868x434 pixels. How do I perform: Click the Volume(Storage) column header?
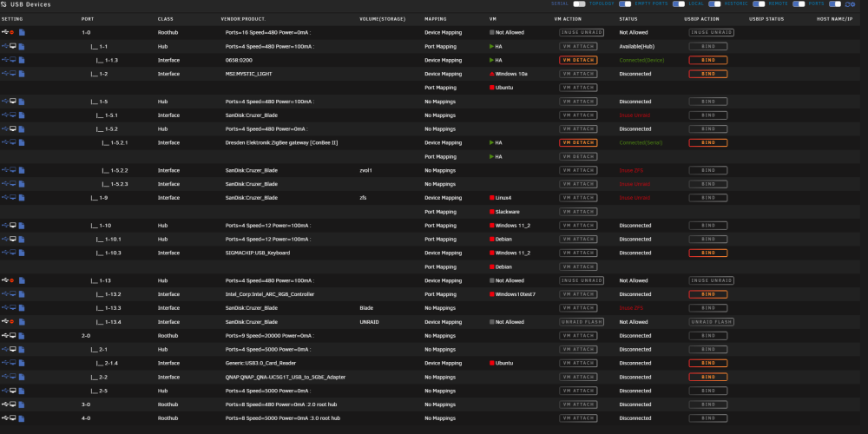(x=383, y=19)
